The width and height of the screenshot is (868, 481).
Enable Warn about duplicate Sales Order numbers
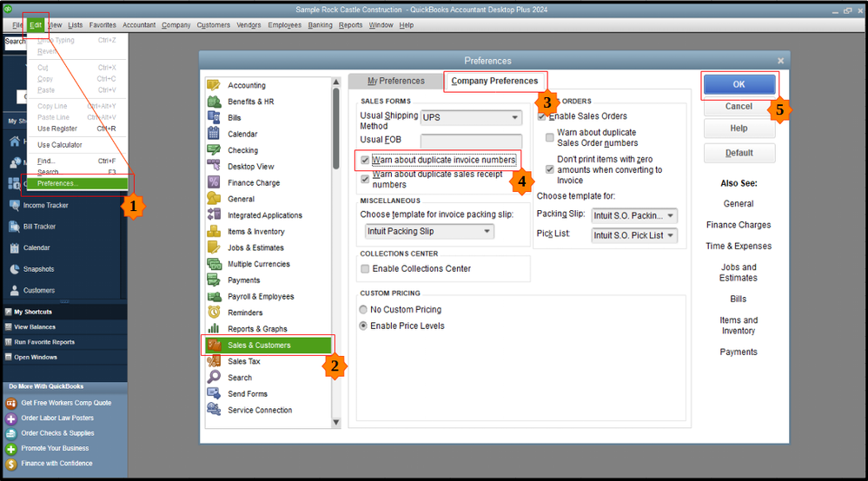click(x=550, y=137)
